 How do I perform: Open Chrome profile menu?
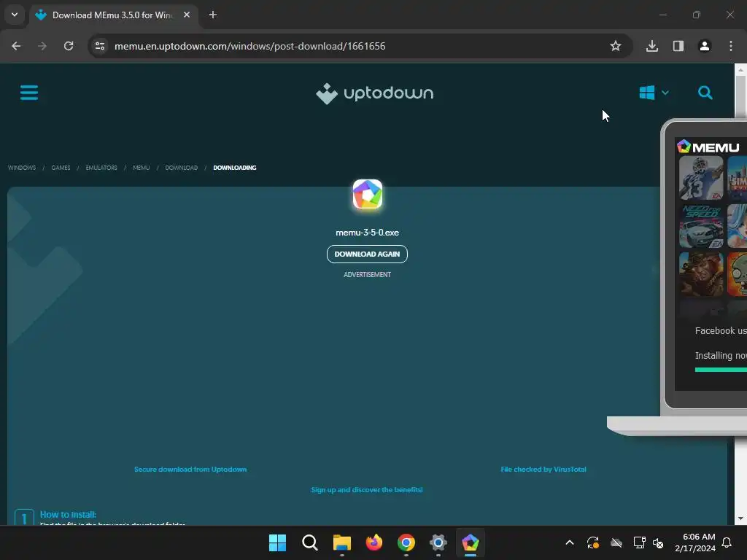click(705, 46)
